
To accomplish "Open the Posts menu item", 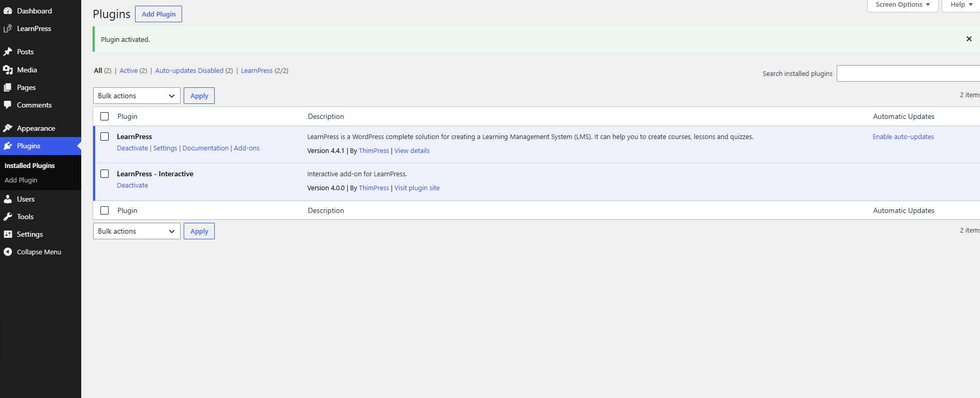I will tap(25, 52).
